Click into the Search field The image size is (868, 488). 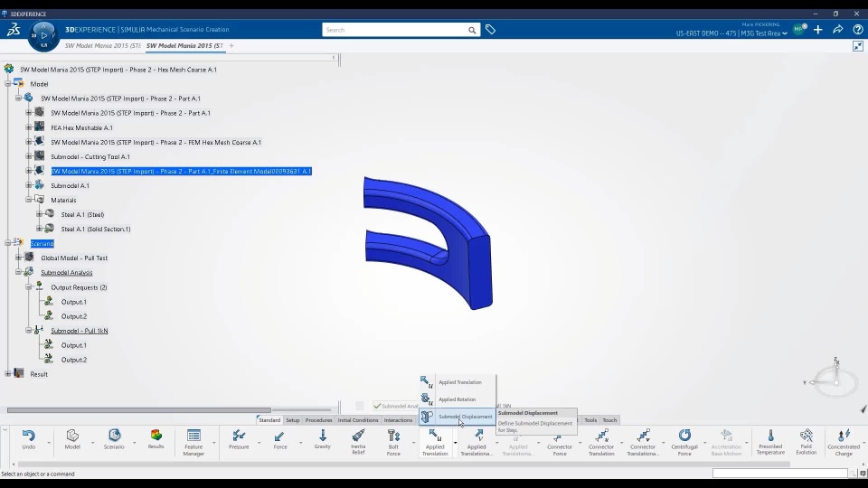394,30
